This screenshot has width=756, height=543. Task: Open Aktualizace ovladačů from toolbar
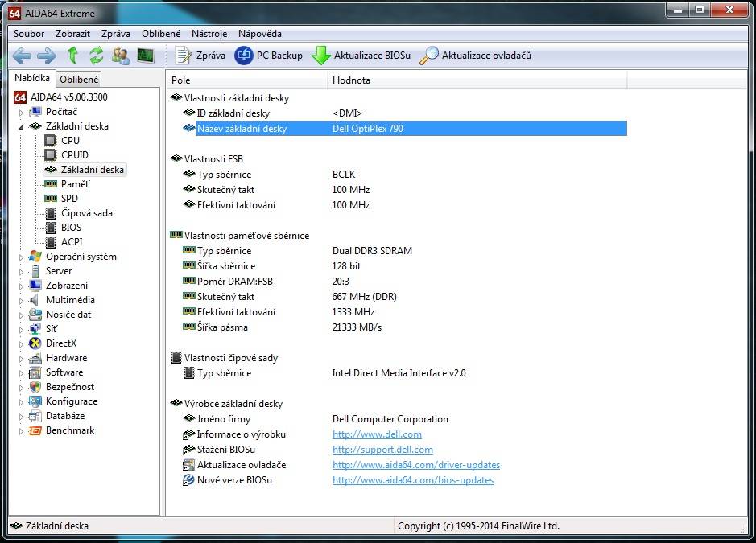click(x=475, y=56)
